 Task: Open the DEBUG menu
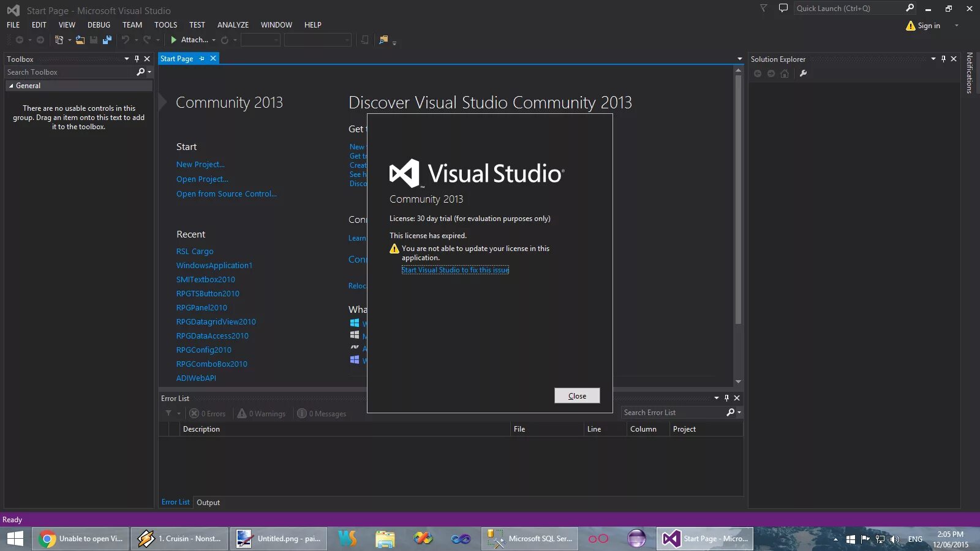click(99, 25)
